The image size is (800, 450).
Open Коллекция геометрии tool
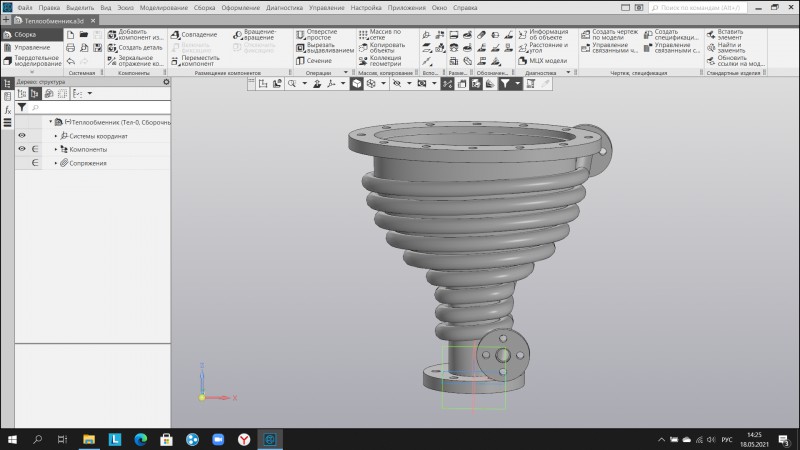[x=380, y=61]
